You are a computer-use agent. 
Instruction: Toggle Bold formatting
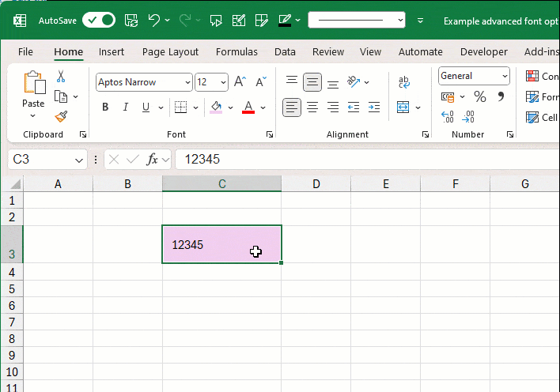[105, 107]
